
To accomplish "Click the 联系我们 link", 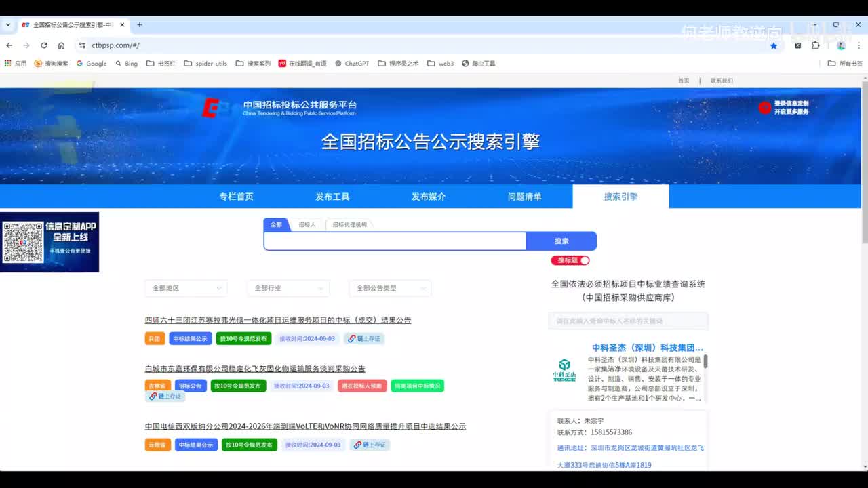I will click(722, 81).
